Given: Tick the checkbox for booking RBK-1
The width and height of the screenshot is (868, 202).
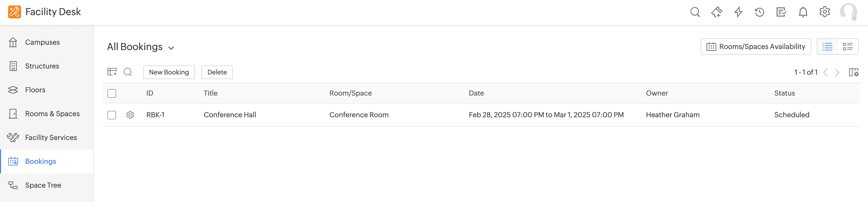Looking at the screenshot, I should 112,115.
